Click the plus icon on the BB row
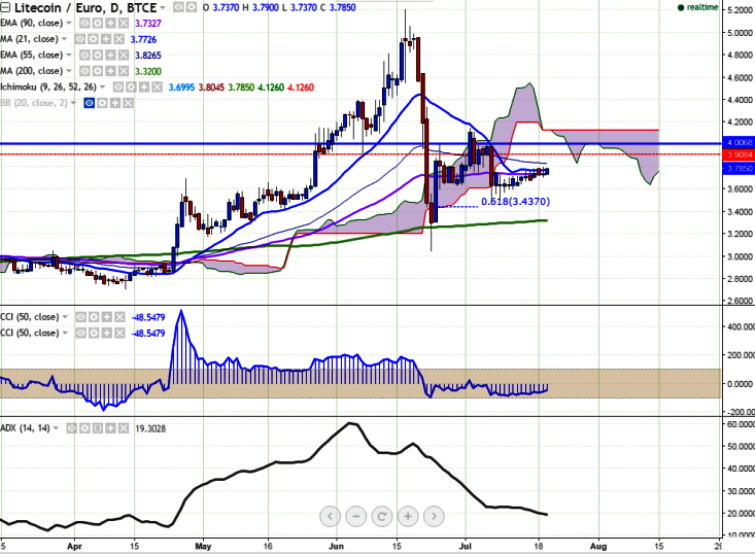The height and width of the screenshot is (554, 755). click(115, 103)
